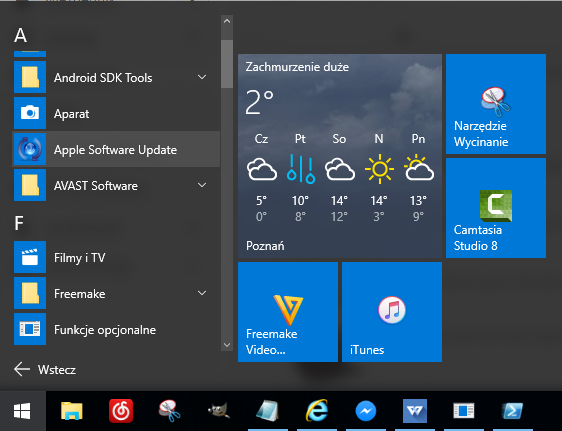Click the app list scrollbar thumb
The image size is (562, 431).
pos(227,64)
